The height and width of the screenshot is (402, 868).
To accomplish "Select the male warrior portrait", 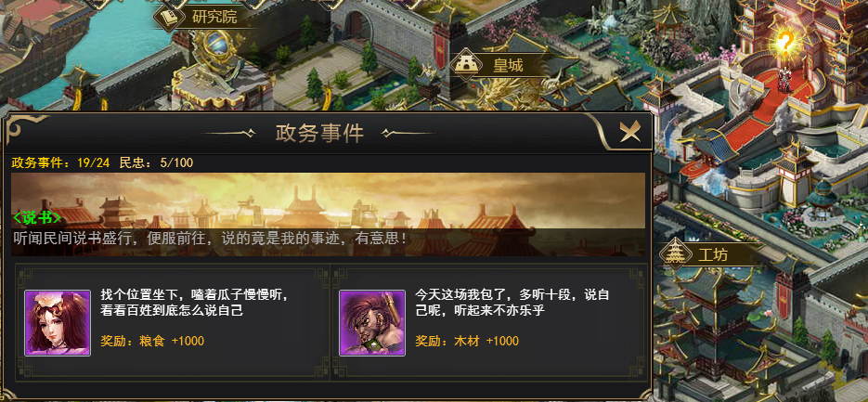I will click(372, 323).
